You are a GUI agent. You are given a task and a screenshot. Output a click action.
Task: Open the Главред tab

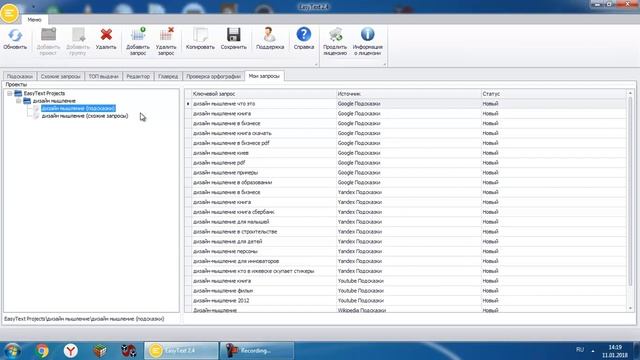pyautogui.click(x=168, y=76)
